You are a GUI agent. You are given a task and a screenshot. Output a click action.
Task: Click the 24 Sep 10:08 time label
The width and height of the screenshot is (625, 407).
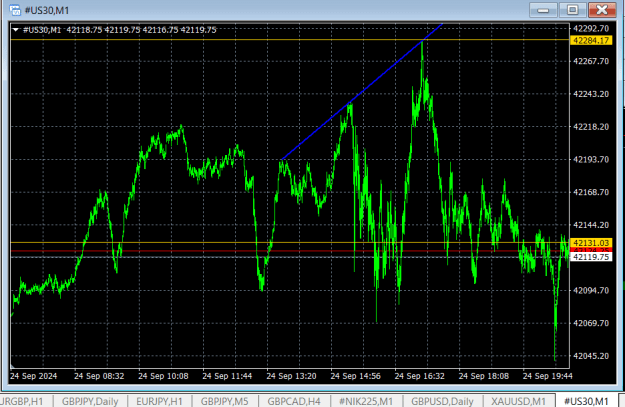tap(163, 376)
